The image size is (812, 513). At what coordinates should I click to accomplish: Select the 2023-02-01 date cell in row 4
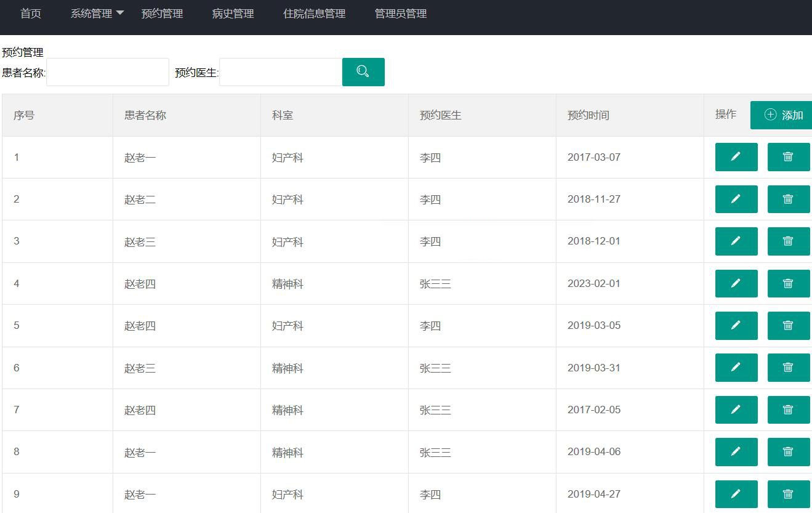pyautogui.click(x=593, y=284)
